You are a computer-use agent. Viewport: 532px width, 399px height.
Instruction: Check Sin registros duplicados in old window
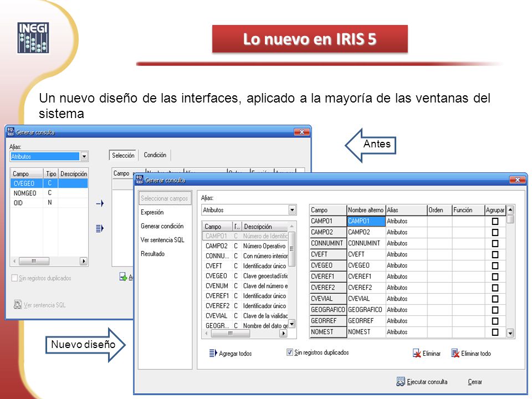pos(14,278)
